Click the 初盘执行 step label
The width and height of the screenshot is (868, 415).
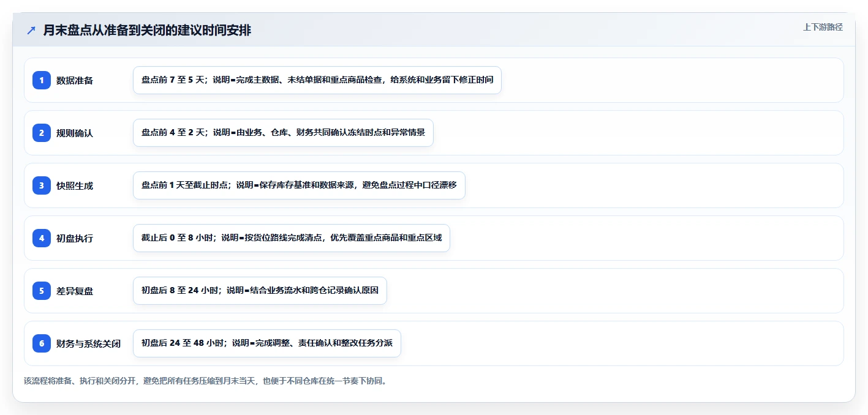[x=75, y=238]
